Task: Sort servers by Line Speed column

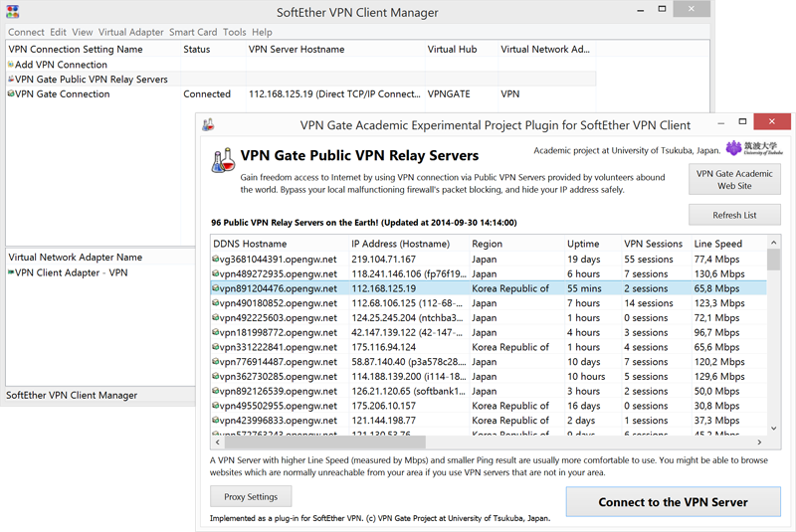Action: 729,244
